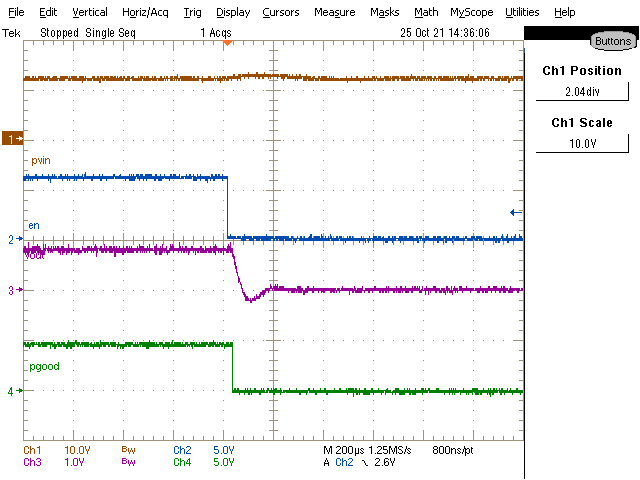Open the Display menu
Image resolution: width=640 pixels, height=480 pixels.
pyautogui.click(x=233, y=12)
